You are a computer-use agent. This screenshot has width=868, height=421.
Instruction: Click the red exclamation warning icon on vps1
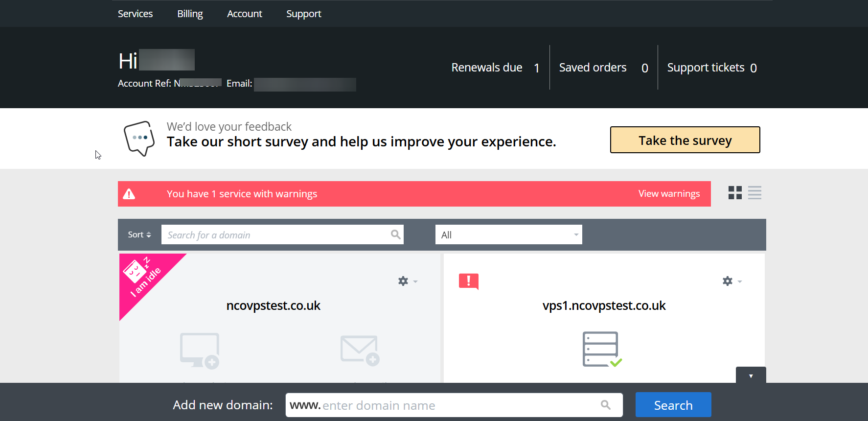coord(469,281)
